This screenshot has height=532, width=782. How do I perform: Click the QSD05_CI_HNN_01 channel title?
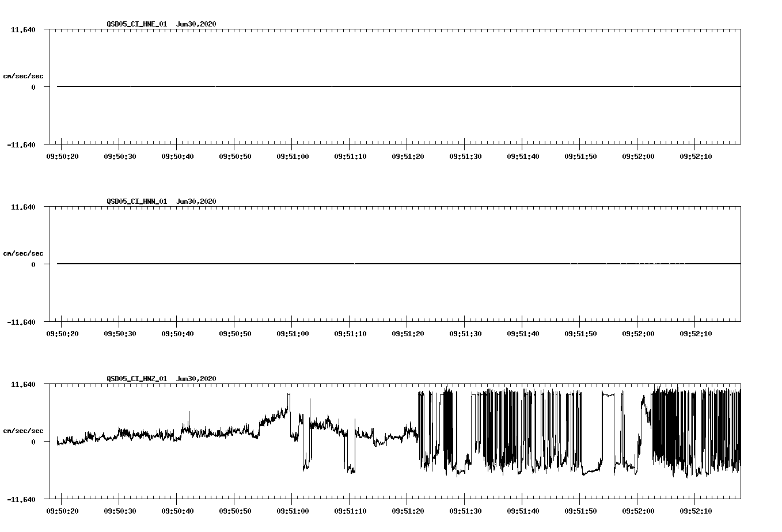point(137,202)
